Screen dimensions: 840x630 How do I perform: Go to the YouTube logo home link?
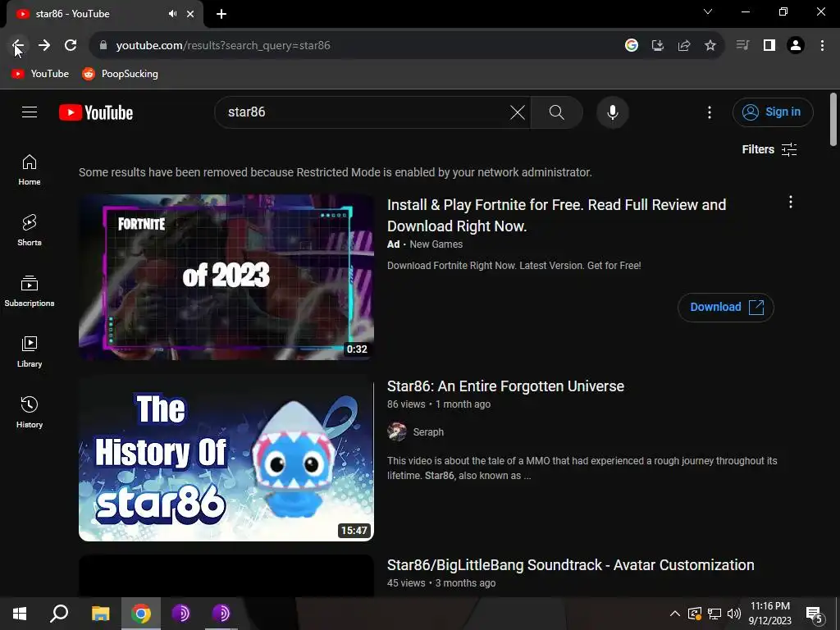click(x=96, y=112)
